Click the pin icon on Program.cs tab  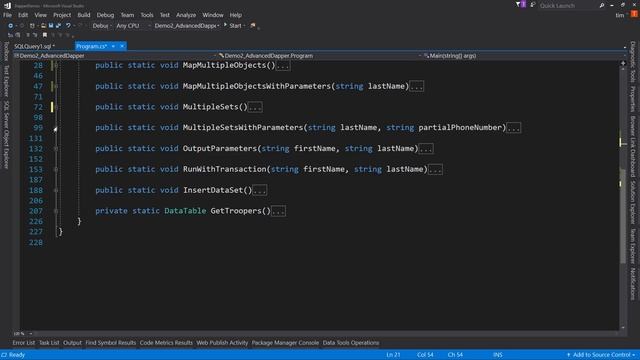113,46
